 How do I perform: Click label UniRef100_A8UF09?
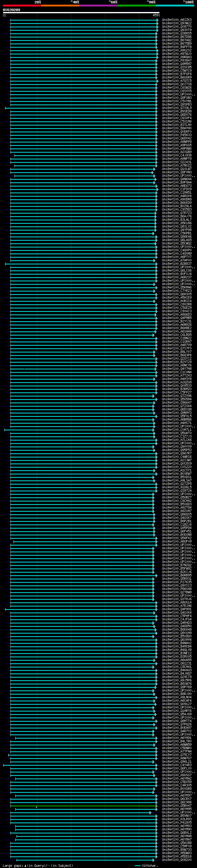pos(177,542)
